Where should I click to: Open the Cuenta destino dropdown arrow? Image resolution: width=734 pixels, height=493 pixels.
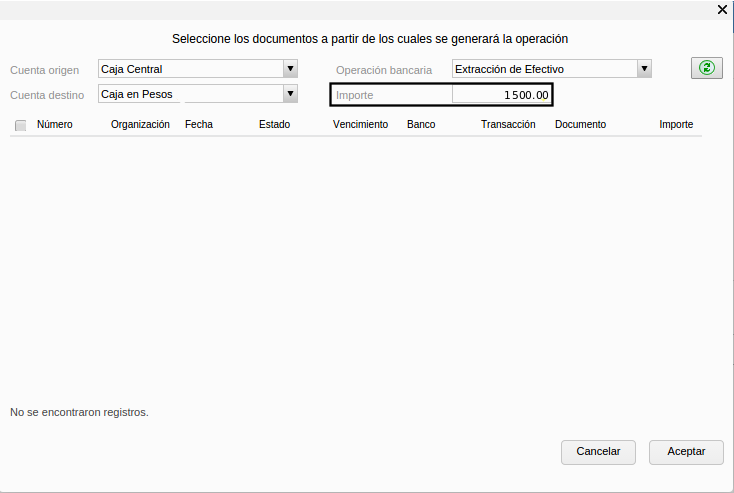[290, 94]
